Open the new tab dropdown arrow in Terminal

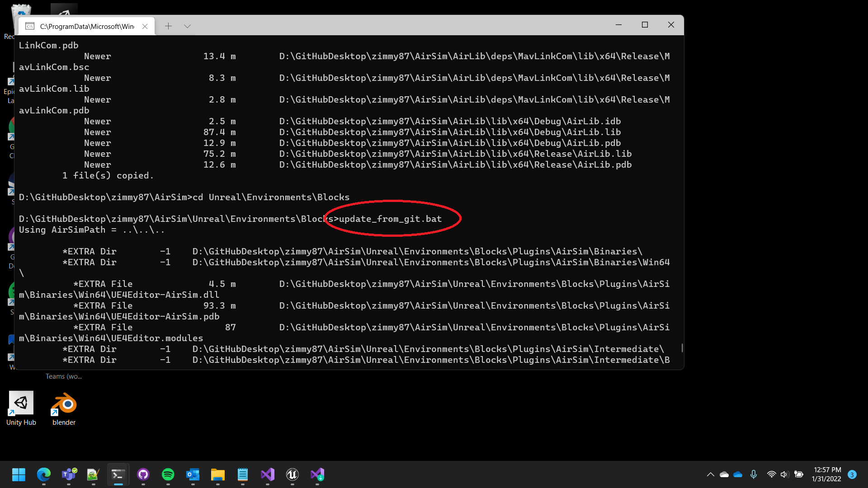coord(187,26)
